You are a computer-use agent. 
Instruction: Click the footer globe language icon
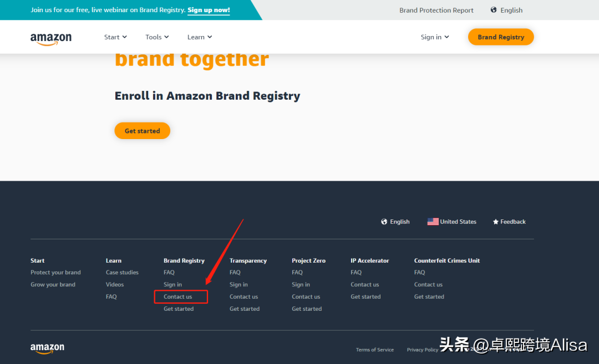384,222
